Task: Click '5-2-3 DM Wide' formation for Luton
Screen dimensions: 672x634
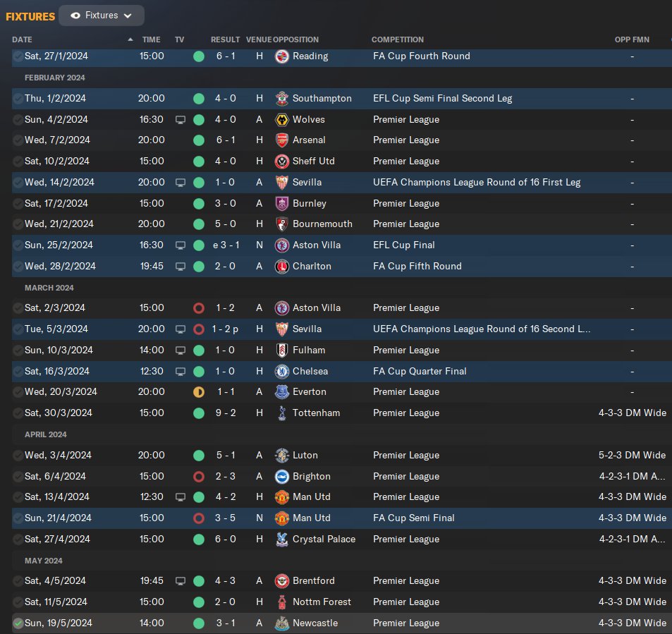Action: (632, 456)
